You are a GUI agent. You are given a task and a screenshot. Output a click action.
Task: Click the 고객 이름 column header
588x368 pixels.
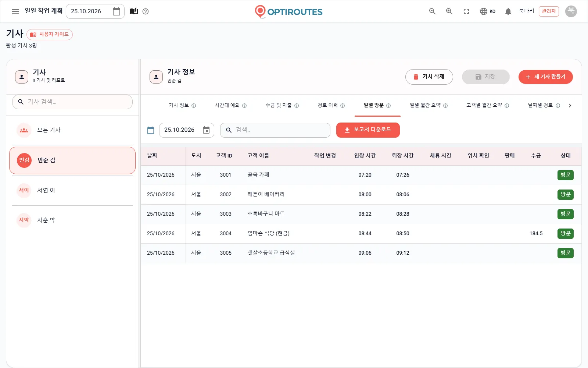point(258,156)
